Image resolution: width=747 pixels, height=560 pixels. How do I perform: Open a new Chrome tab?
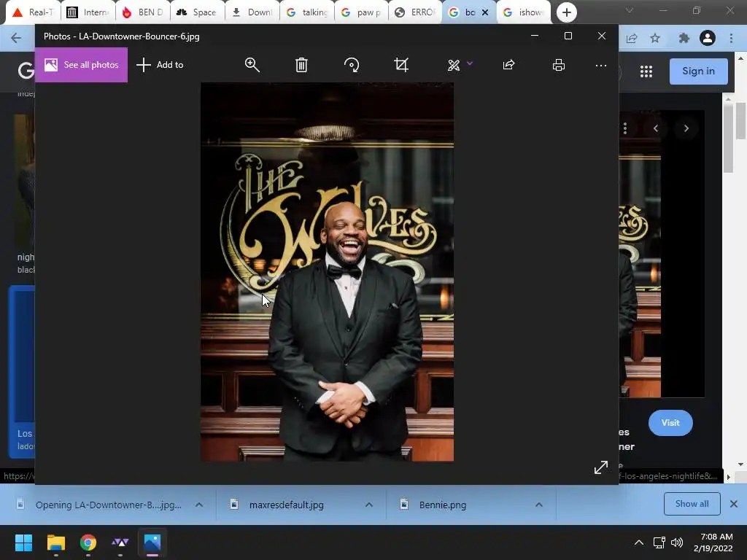click(x=566, y=12)
